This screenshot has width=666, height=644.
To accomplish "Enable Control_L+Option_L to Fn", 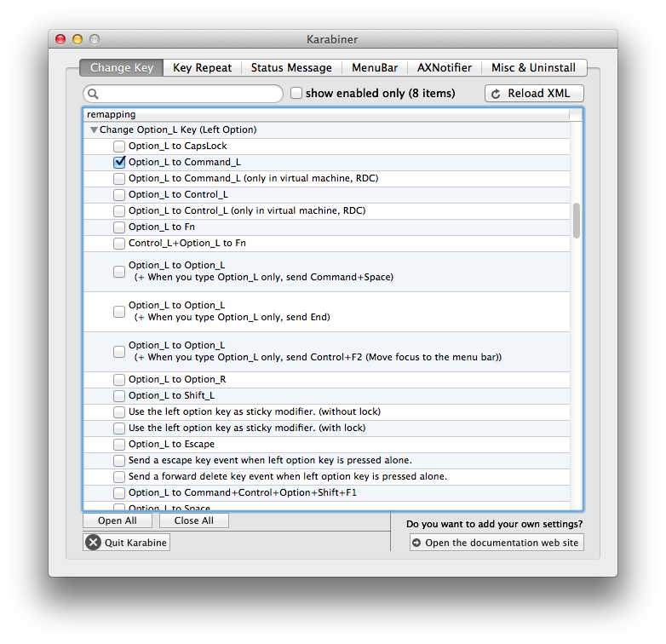I will (119, 243).
